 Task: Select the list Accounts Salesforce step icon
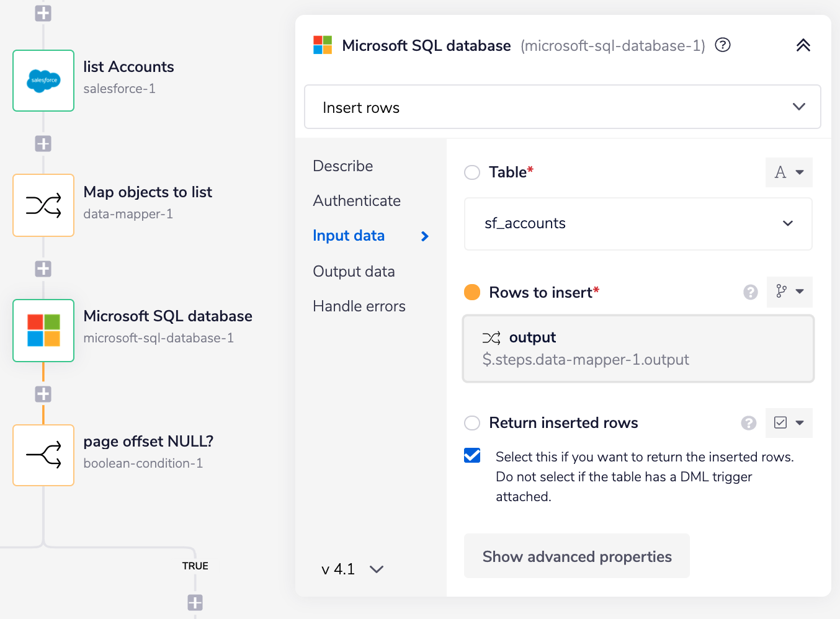click(x=43, y=81)
